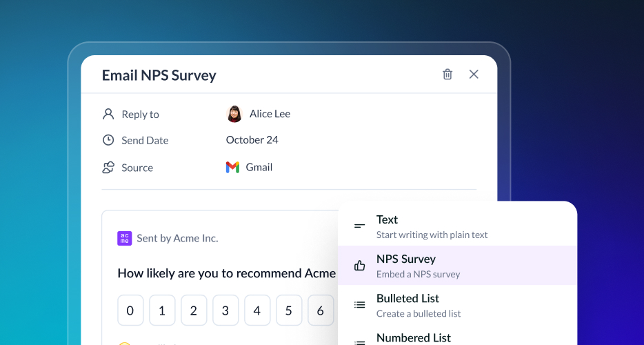Click the Send Date label
Screen dimensions: 644x345
[145, 140]
